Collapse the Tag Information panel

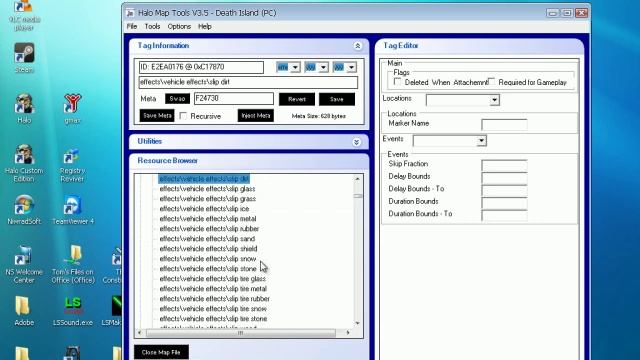click(358, 46)
